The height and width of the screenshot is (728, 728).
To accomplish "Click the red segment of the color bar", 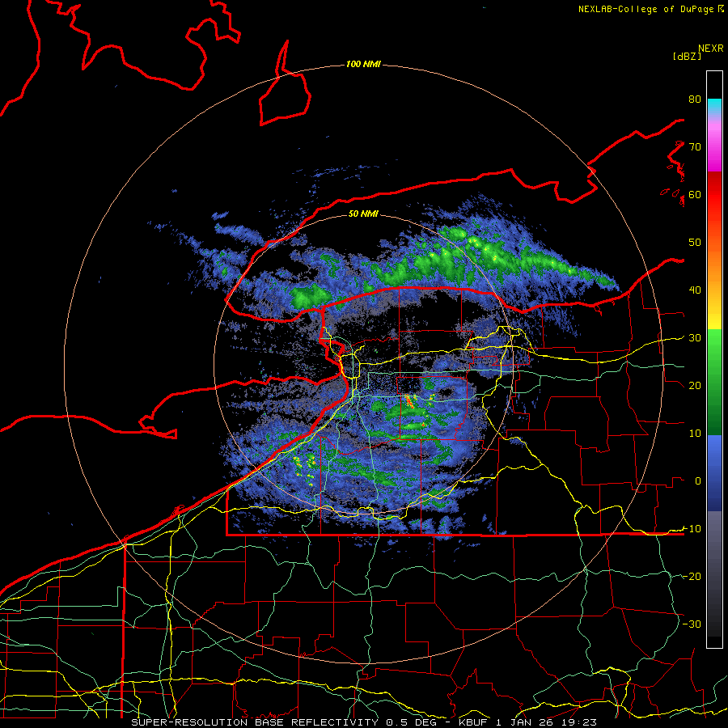I will click(714, 195).
